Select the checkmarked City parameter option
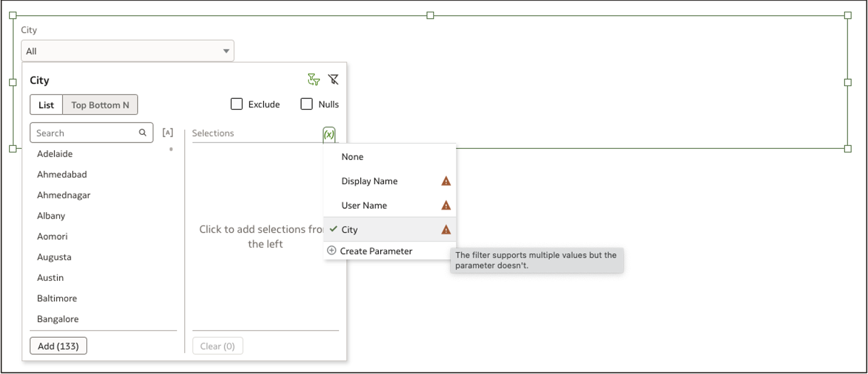 point(351,230)
